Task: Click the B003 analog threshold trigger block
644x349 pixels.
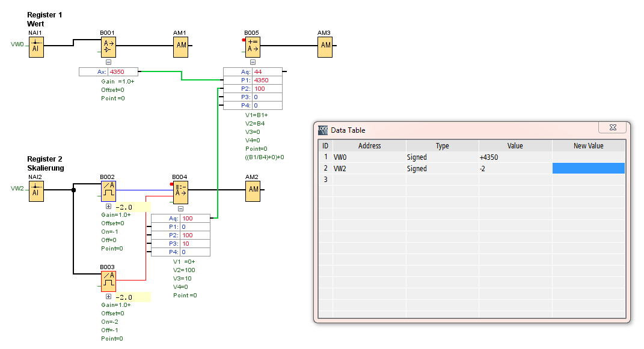Action: point(108,281)
